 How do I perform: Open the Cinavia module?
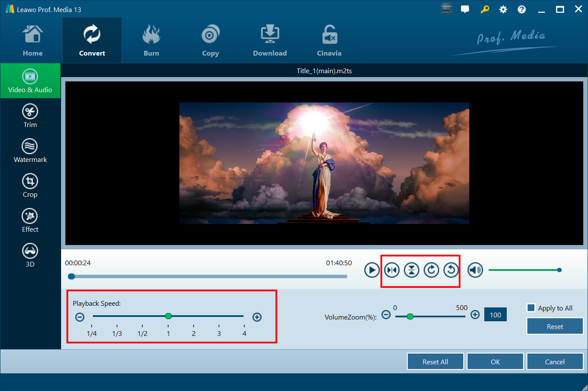(x=329, y=41)
